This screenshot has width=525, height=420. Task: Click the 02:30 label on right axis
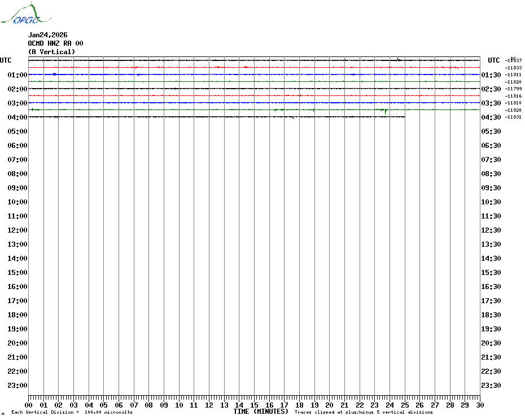click(x=491, y=89)
